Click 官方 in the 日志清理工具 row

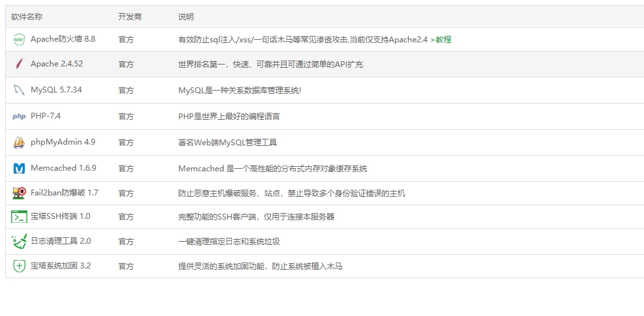[x=126, y=241]
